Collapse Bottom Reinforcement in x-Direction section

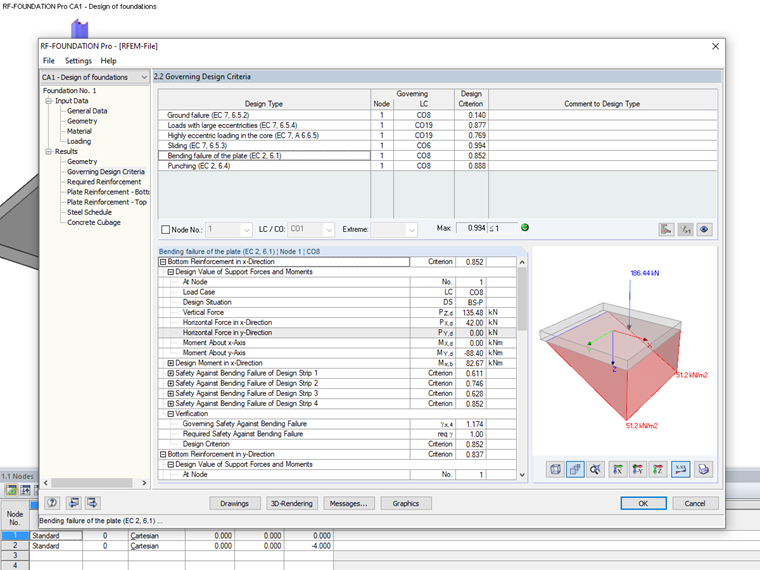163,262
